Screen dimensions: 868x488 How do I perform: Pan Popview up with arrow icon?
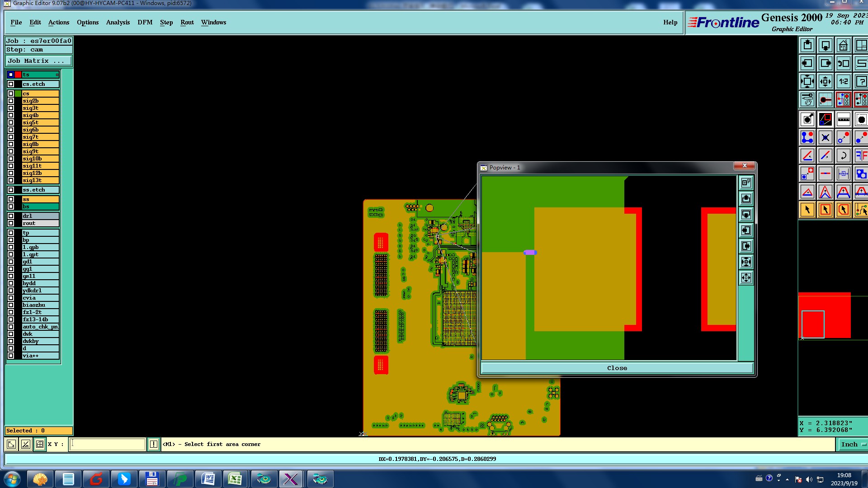click(746, 198)
